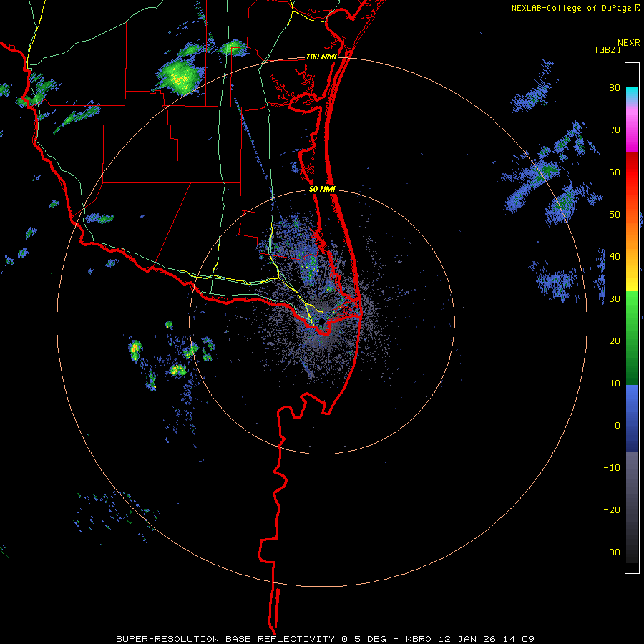The height and width of the screenshot is (644, 644).
Task: Click the 30 dBZ scale value
Action: tap(615, 299)
